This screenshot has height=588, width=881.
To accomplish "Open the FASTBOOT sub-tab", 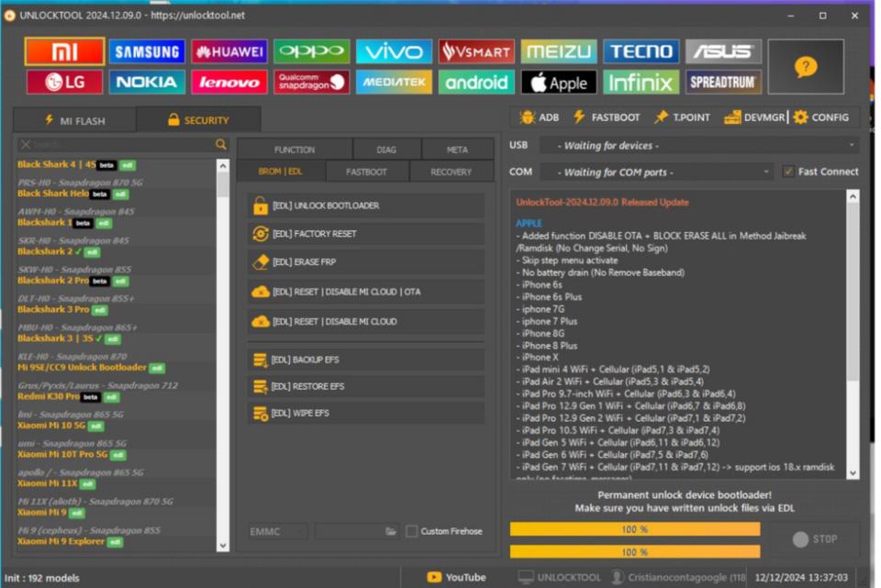I will pos(366,172).
